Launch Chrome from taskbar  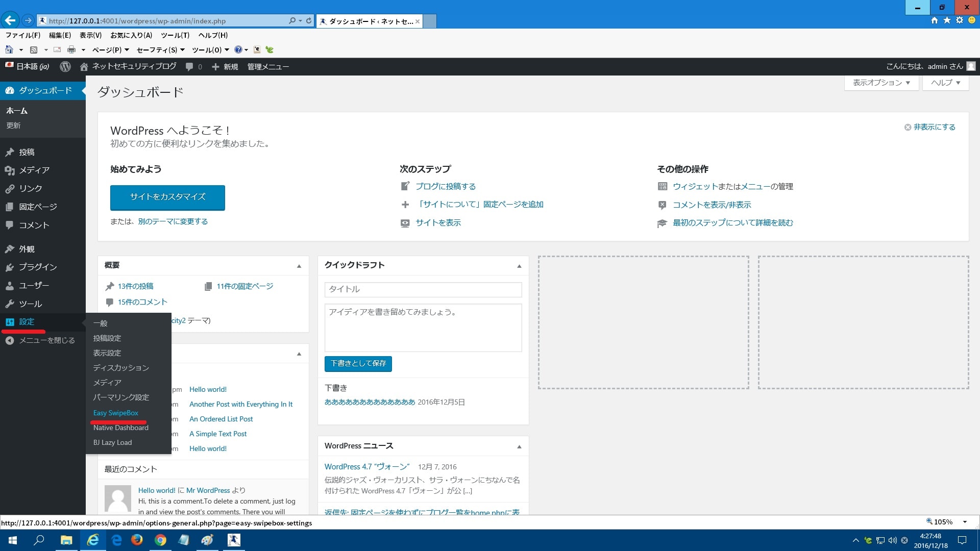point(160,540)
